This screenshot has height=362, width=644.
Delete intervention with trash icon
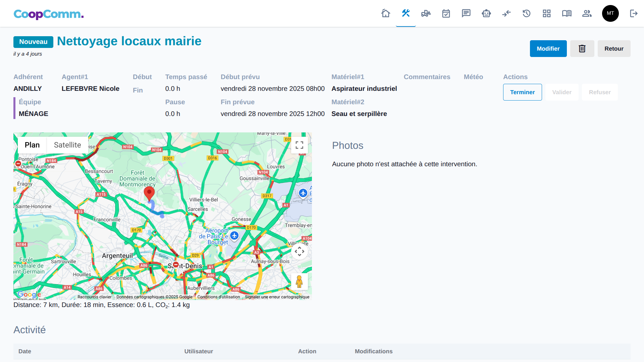(582, 49)
